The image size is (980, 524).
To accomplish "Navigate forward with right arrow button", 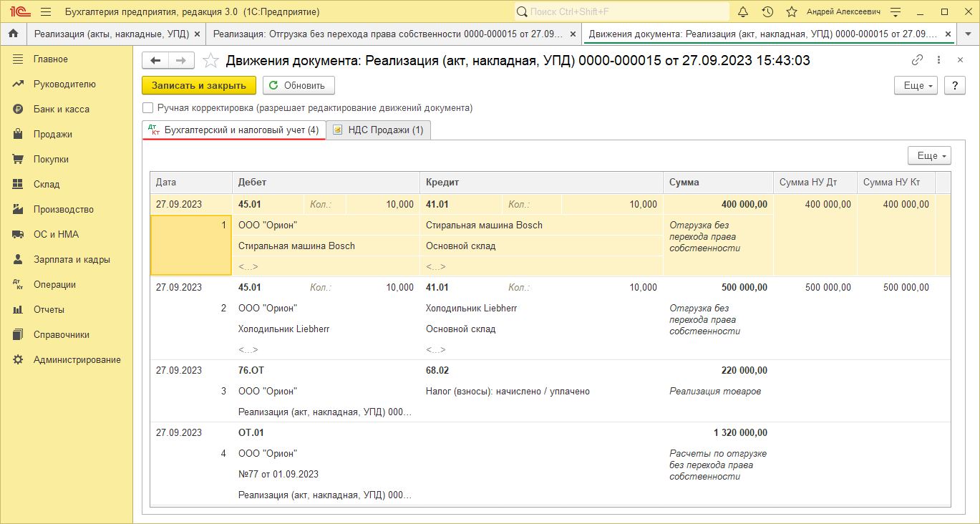I will click(x=181, y=61).
